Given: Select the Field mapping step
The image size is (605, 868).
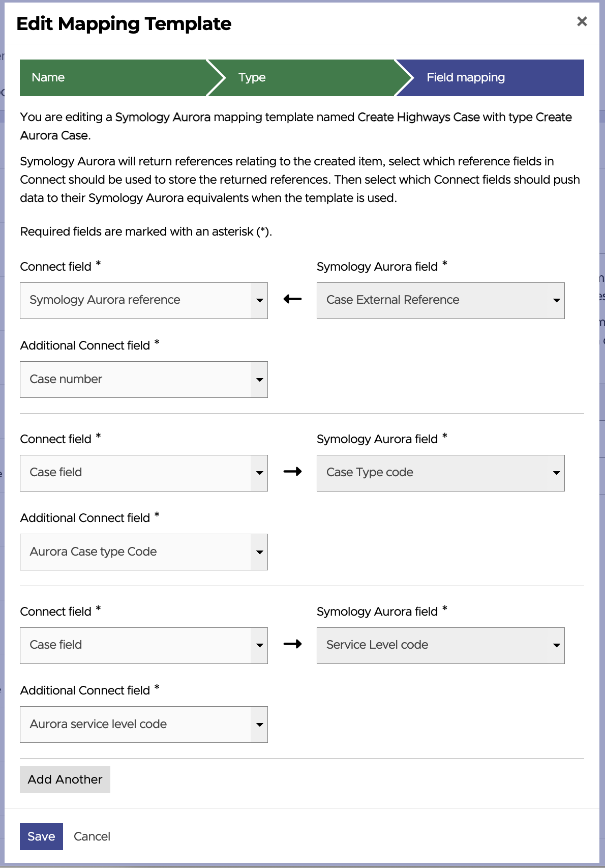Looking at the screenshot, I should pyautogui.click(x=466, y=77).
